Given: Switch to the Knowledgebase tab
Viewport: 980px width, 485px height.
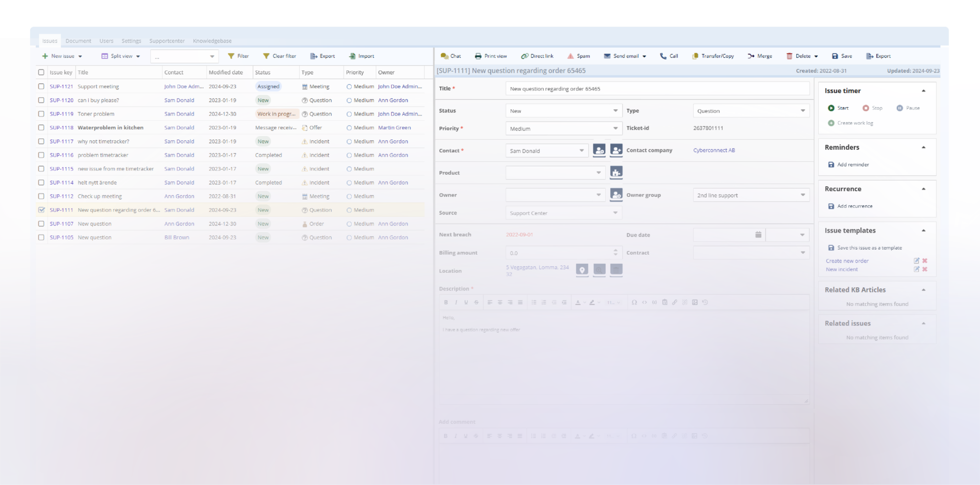Looking at the screenshot, I should point(212,41).
